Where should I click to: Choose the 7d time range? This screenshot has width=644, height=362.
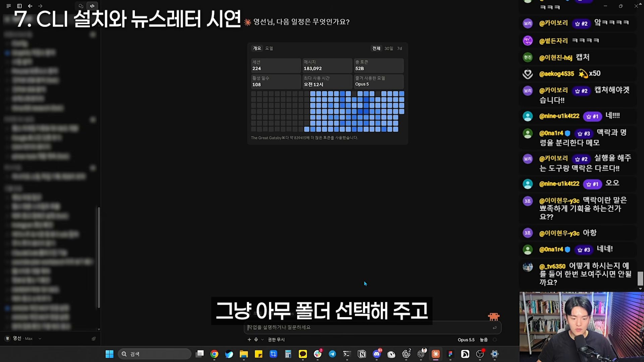tap(399, 49)
